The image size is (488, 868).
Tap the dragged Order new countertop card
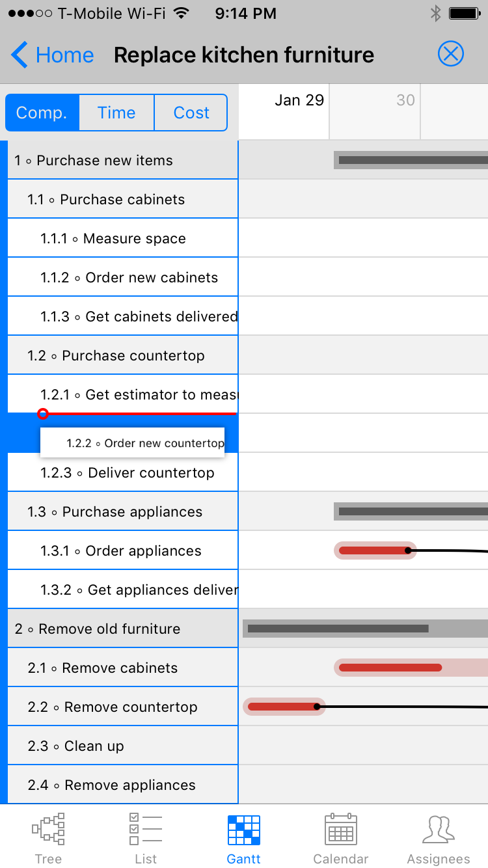[132, 443]
